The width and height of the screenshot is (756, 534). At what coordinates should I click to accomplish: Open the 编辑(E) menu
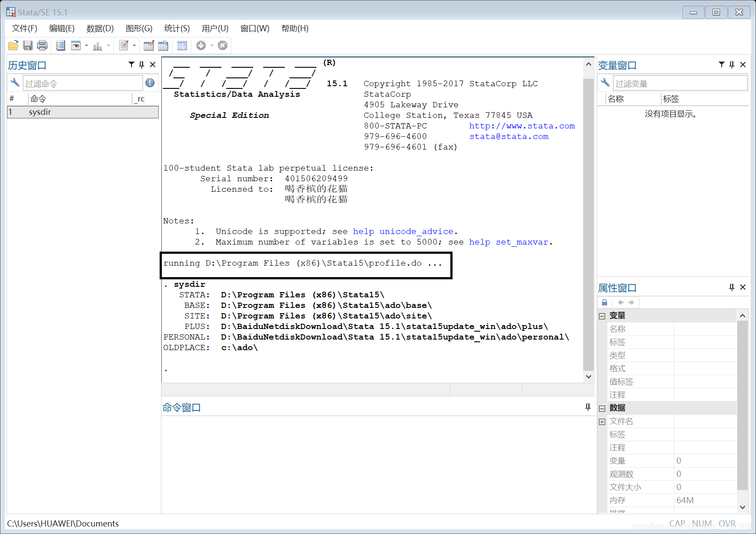tap(62, 29)
